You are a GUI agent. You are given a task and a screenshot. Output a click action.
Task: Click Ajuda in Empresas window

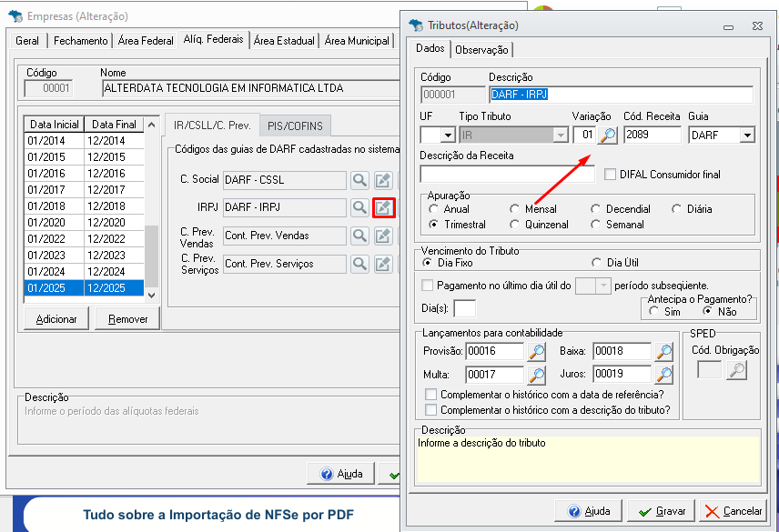340,474
